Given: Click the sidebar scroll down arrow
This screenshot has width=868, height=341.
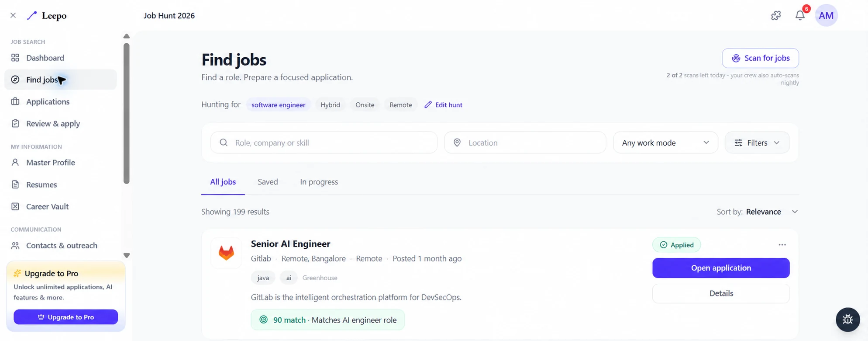Looking at the screenshot, I should 127,255.
